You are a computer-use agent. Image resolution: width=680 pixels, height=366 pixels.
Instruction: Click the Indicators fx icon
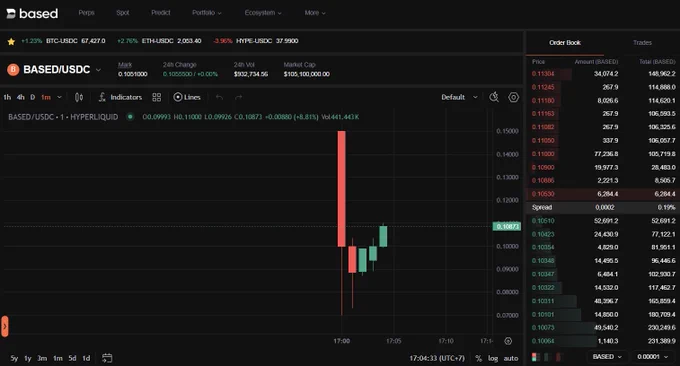pyautogui.click(x=102, y=97)
